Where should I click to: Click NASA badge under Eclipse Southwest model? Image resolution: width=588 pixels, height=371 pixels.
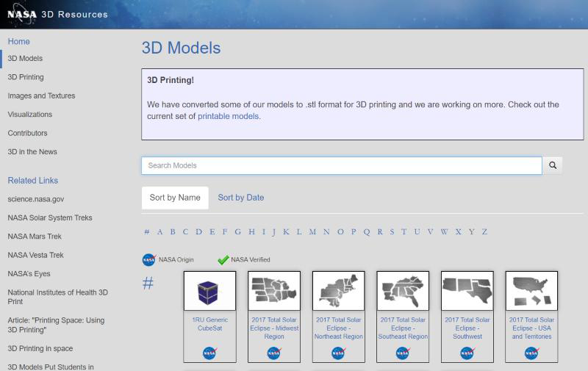[467, 353]
